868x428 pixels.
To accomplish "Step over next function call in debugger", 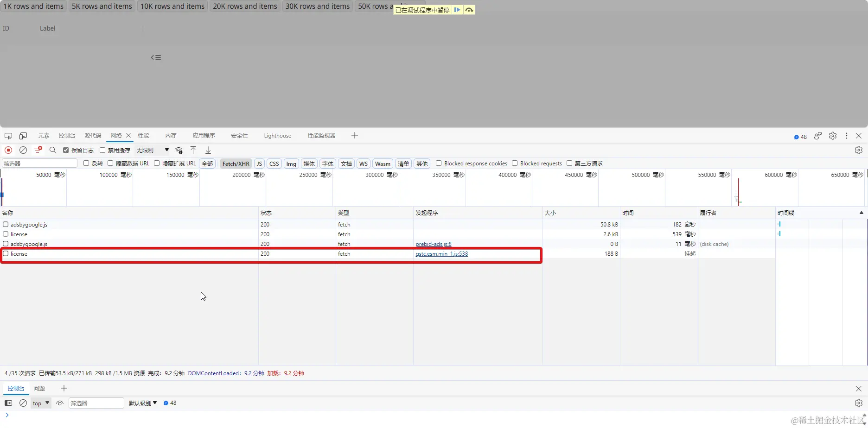I will click(469, 10).
